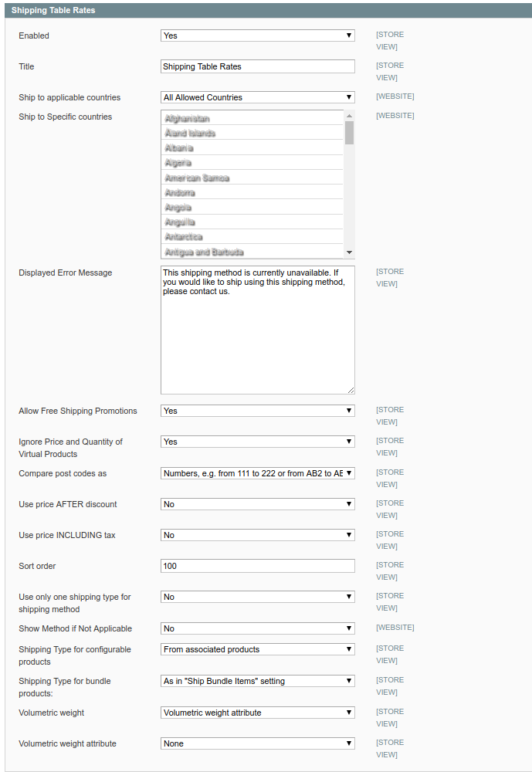The image size is (532, 772).
Task: Expand Shipping Type for configurable products dropdown
Action: pyautogui.click(x=257, y=649)
